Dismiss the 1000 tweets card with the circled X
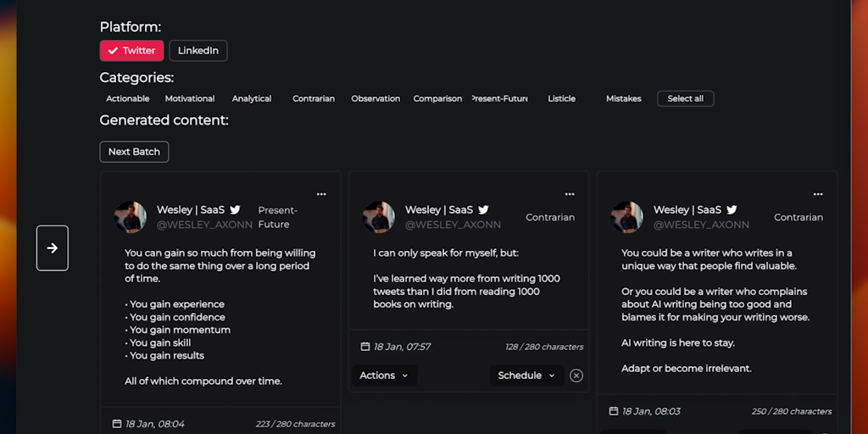This screenshot has height=434, width=868. coord(576,376)
